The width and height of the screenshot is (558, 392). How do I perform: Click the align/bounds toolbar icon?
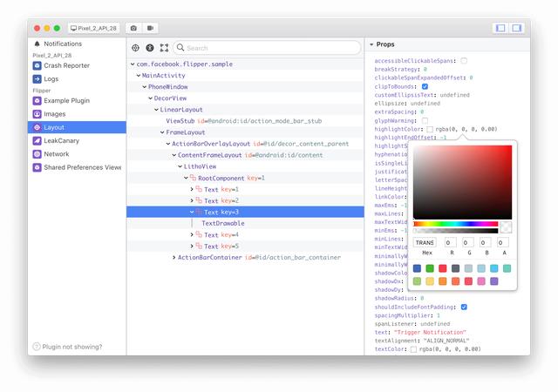point(164,48)
